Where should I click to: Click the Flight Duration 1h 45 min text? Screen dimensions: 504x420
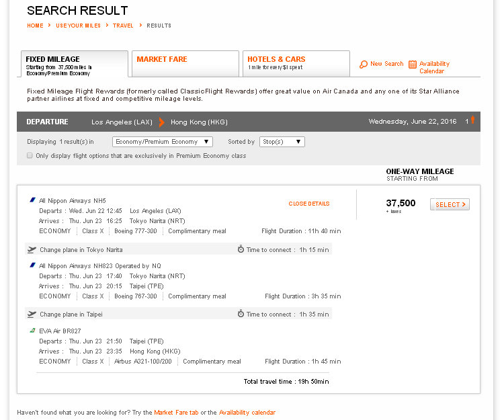[303, 362]
